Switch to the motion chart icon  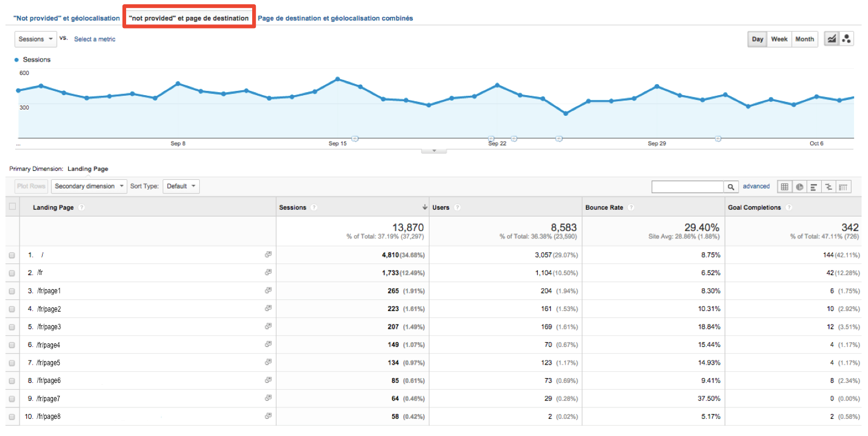(846, 39)
